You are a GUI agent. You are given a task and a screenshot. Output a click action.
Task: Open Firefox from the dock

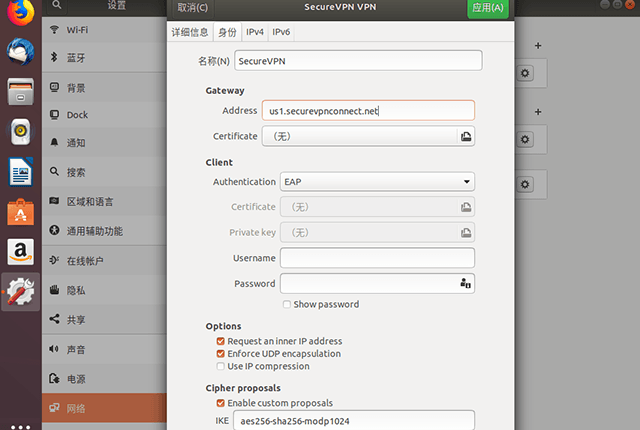coord(20,11)
